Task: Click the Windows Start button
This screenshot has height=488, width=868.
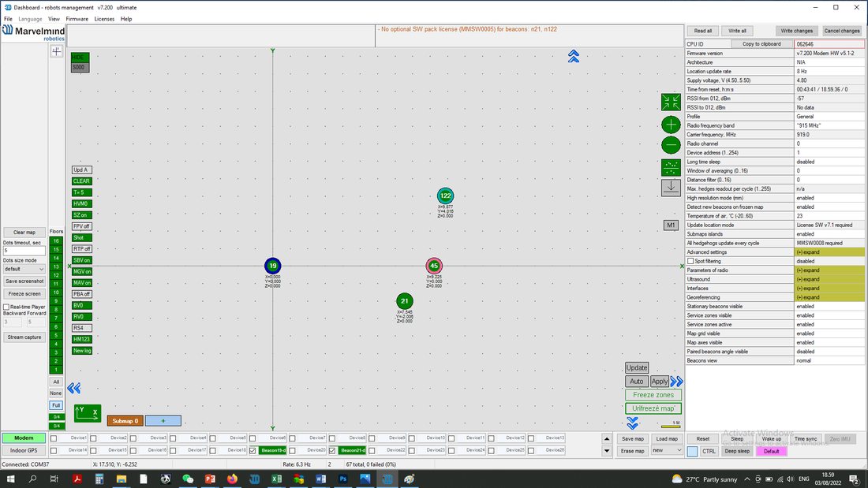Action: [x=10, y=479]
